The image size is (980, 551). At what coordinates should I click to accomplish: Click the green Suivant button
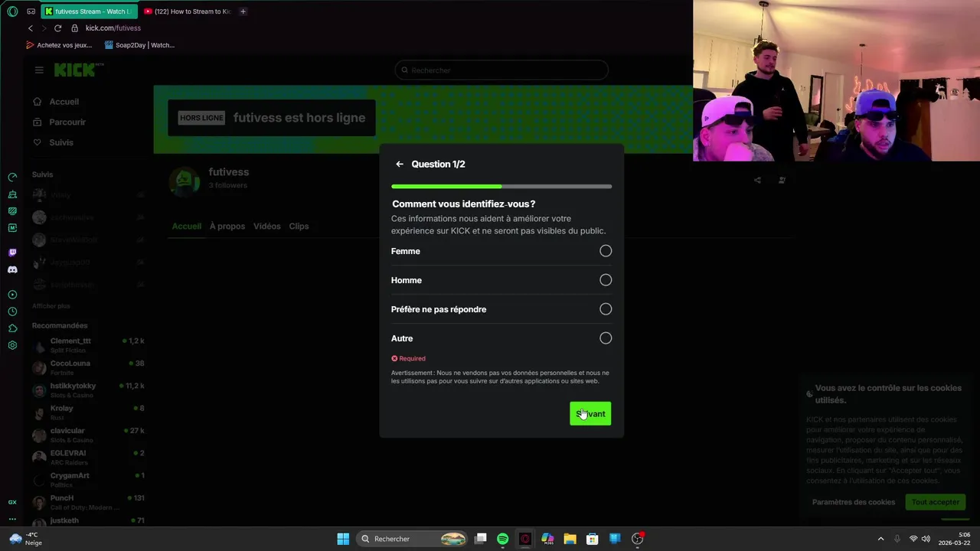(590, 413)
